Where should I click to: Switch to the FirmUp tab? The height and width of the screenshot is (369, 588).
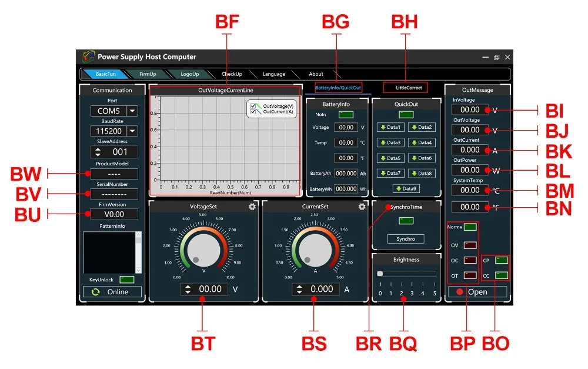pos(148,74)
